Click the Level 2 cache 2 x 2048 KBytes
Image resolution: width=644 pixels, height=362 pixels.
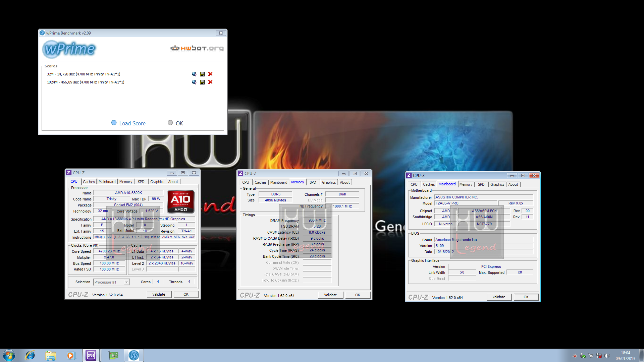point(162,263)
